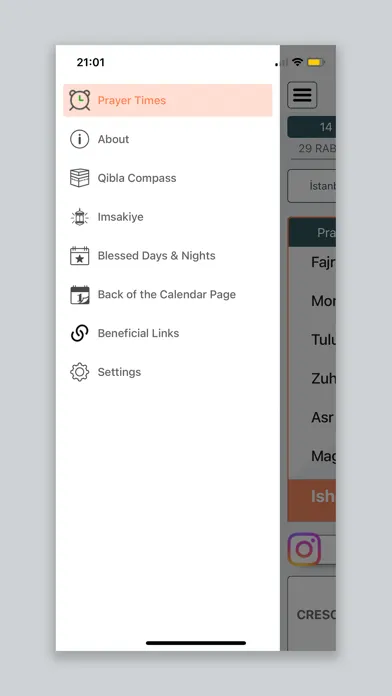This screenshot has width=392, height=696.
Task: Open starred calendar Blessed Days icon
Action: (x=79, y=256)
